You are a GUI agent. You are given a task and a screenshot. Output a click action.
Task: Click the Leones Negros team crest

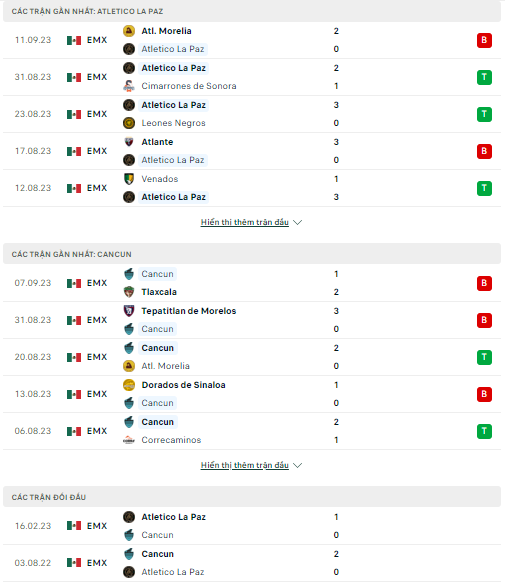(129, 123)
